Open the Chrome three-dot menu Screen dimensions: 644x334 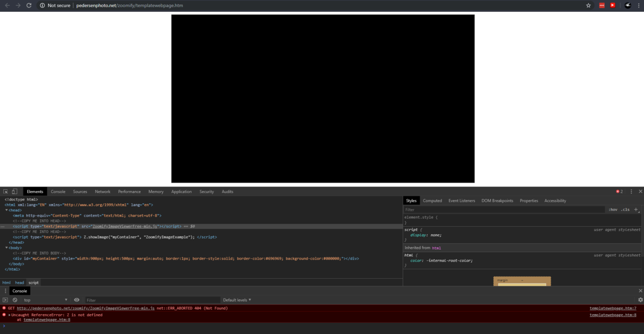pyautogui.click(x=639, y=5)
